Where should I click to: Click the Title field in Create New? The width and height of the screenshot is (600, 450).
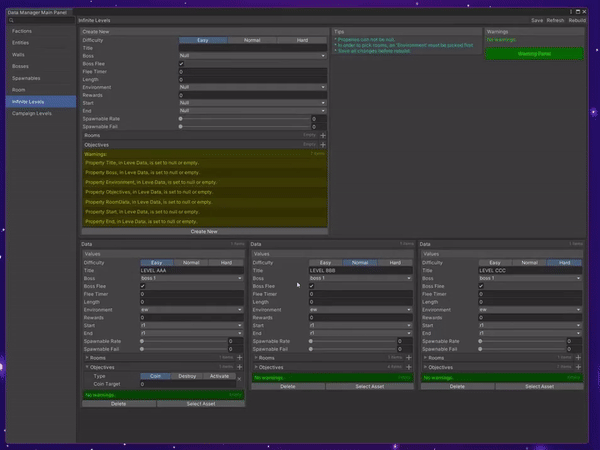coord(253,48)
